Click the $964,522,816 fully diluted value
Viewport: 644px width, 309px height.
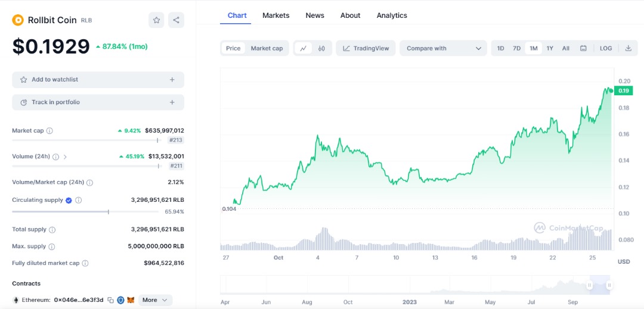[x=164, y=263]
